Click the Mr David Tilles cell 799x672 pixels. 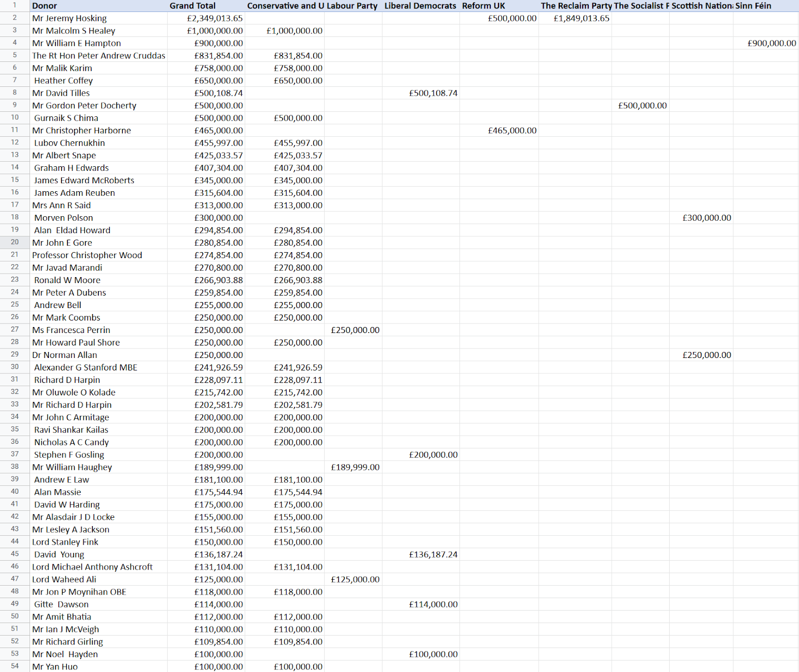[x=98, y=93]
